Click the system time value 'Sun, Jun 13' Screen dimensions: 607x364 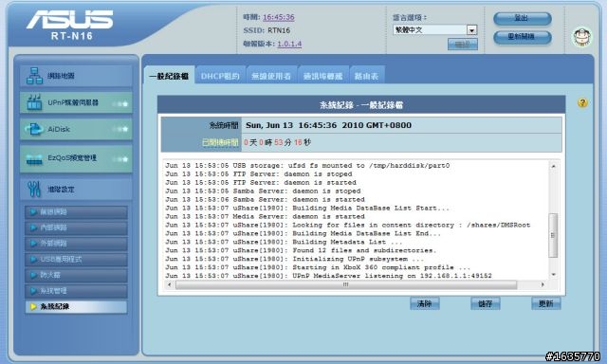pyautogui.click(x=329, y=125)
